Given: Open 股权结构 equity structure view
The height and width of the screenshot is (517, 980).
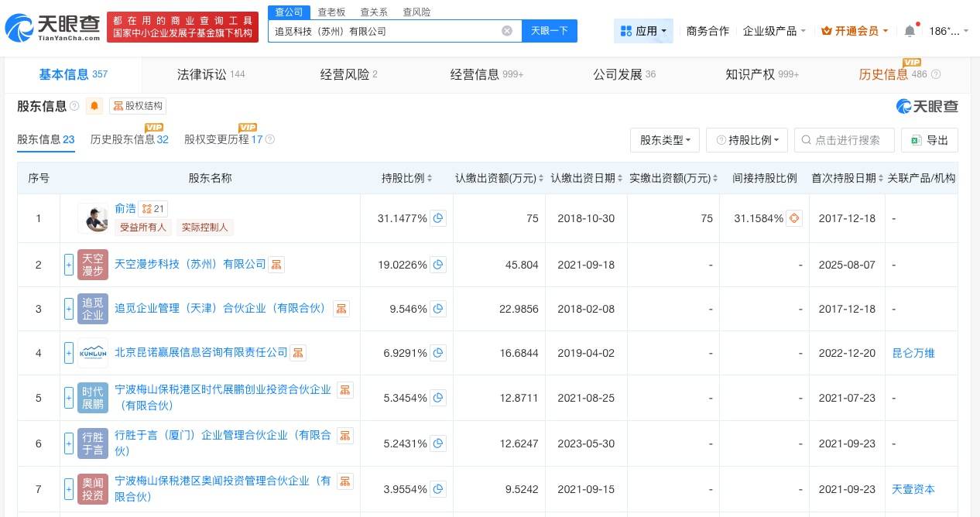Looking at the screenshot, I should click(138, 106).
